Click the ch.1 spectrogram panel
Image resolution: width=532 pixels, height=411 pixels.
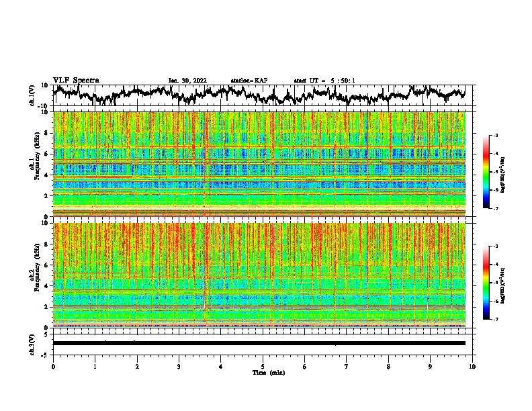click(x=259, y=164)
